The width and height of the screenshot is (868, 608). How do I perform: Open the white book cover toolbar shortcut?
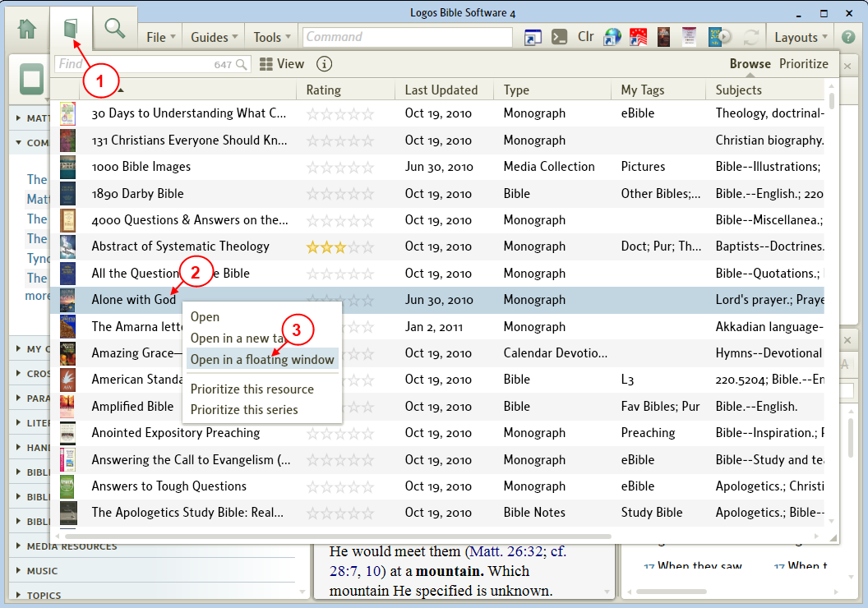pos(689,37)
